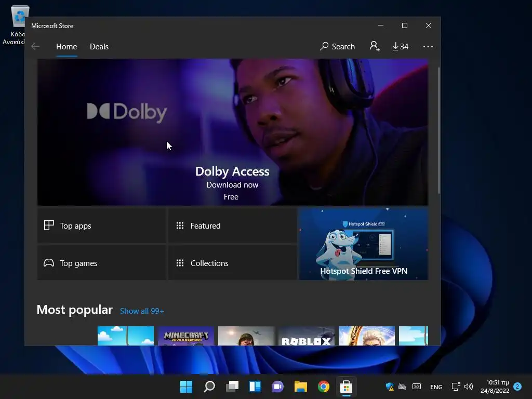Click Show all 99+ link

142,311
